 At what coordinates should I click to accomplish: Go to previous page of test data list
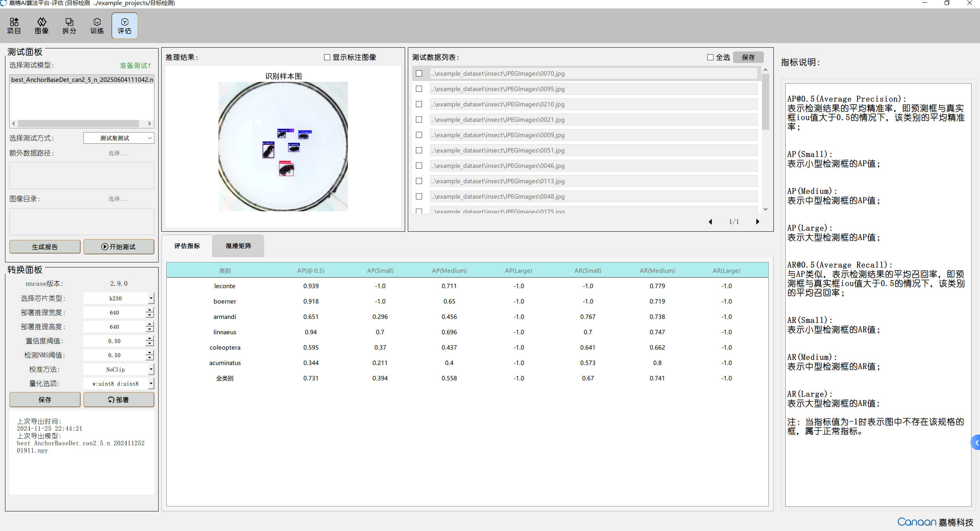710,222
